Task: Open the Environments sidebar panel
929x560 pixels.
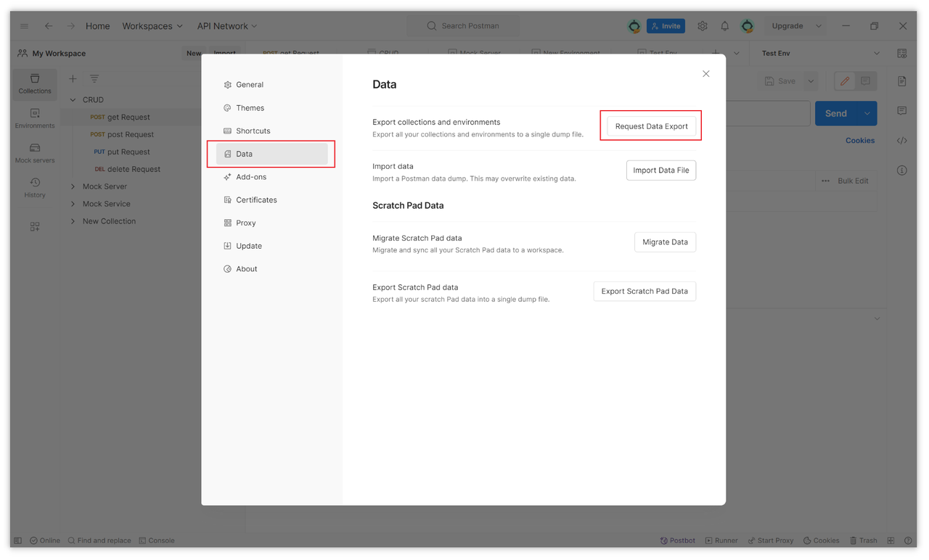Action: coord(35,119)
